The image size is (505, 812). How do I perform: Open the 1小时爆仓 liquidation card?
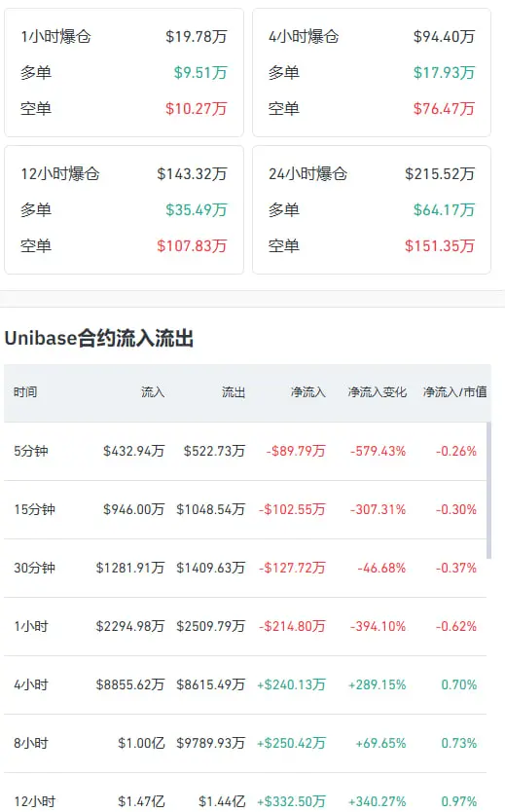click(124, 72)
